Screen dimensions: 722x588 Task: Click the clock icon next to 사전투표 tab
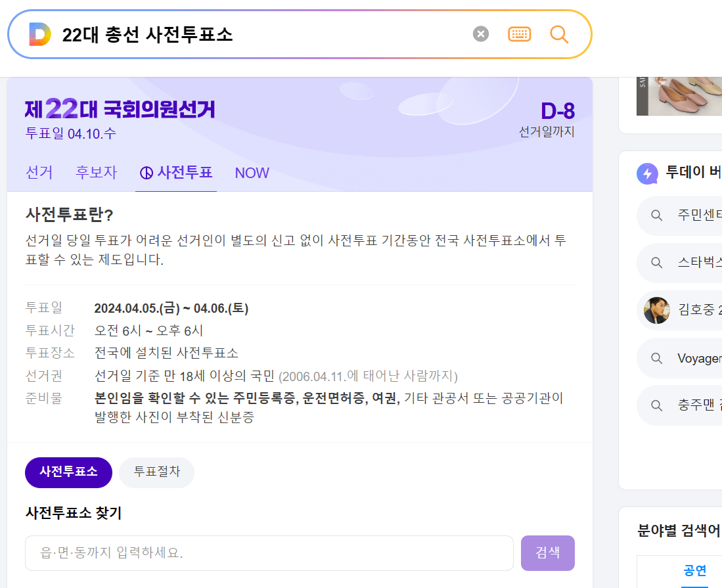pos(146,172)
